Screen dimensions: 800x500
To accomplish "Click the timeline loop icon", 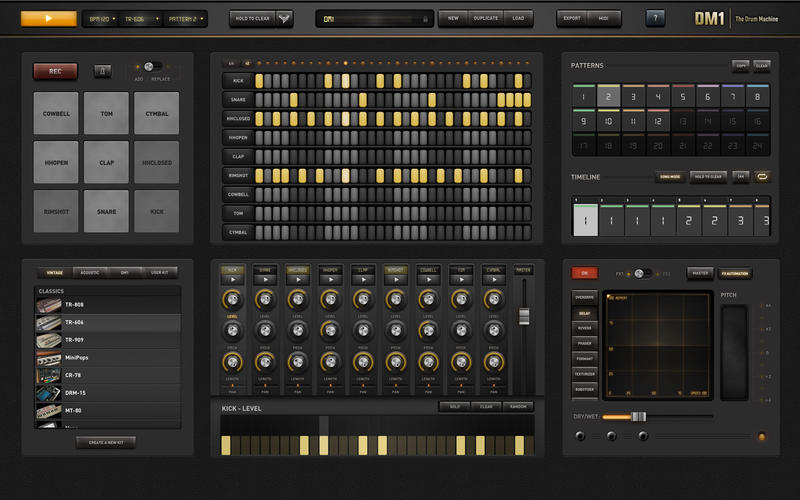I will (762, 176).
